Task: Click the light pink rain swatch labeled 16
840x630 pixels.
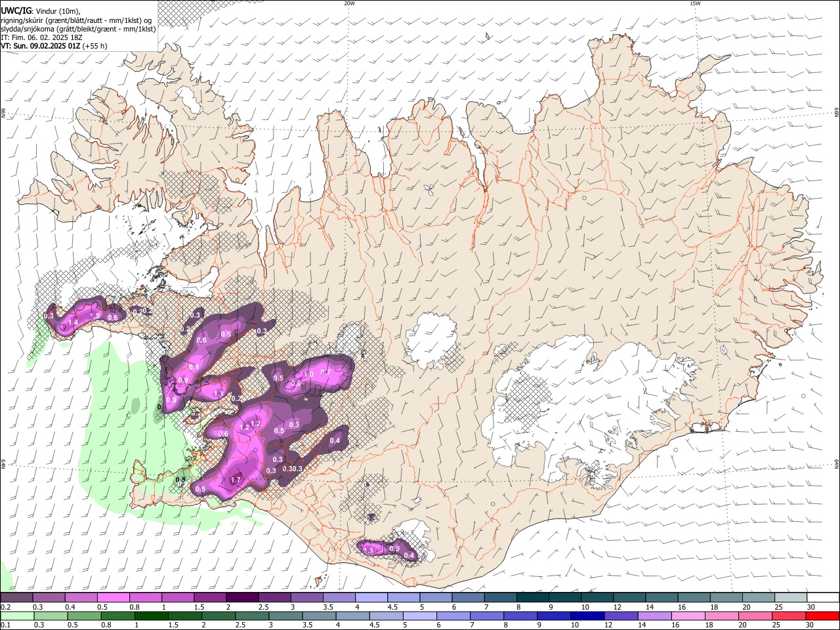Action: point(688,616)
